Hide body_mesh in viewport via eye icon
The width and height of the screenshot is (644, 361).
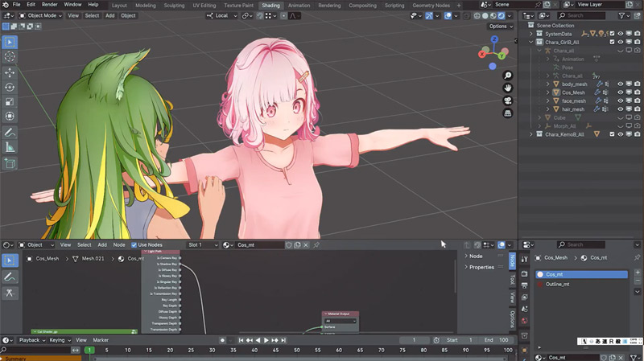click(620, 84)
